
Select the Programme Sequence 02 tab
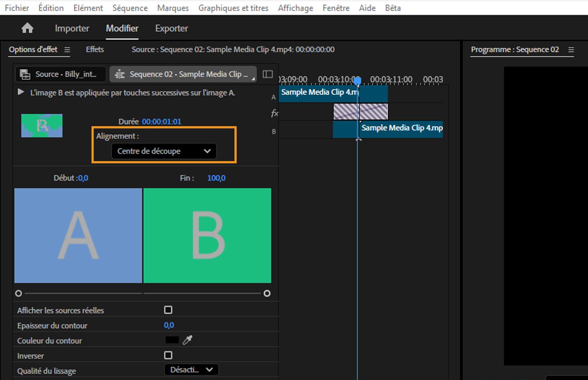[515, 49]
